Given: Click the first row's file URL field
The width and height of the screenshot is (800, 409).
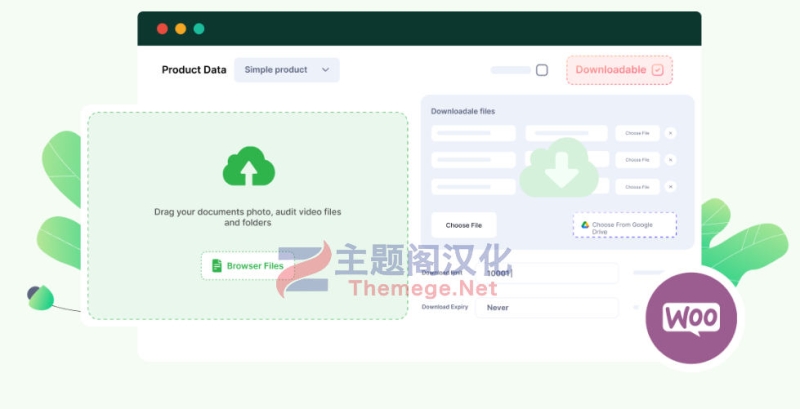Looking at the screenshot, I should click(566, 133).
